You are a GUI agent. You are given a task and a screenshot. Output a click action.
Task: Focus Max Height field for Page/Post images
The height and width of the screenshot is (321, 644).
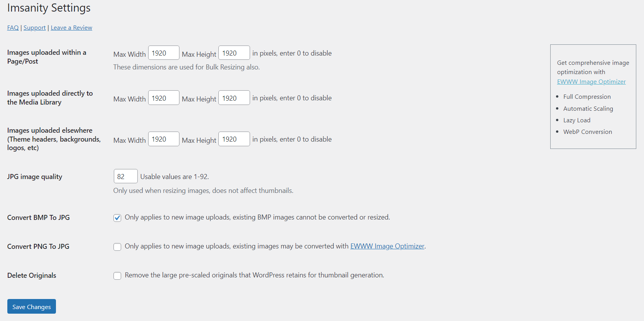point(234,53)
